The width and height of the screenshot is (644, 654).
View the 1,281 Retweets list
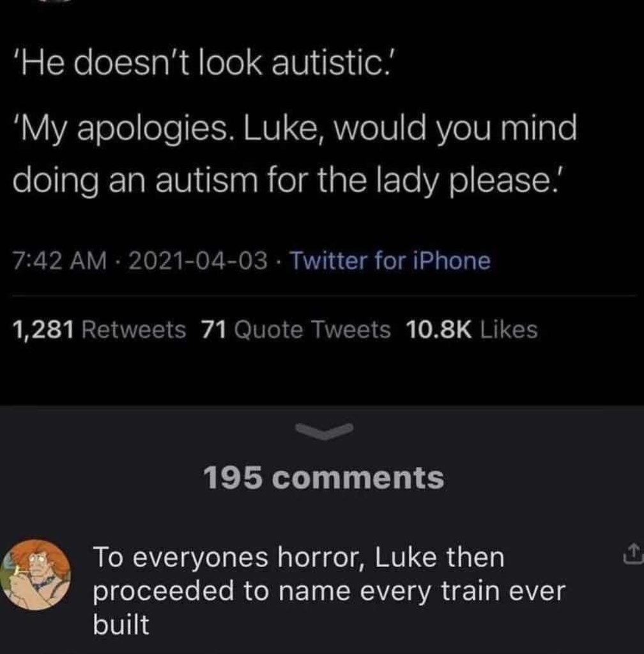click(x=99, y=330)
